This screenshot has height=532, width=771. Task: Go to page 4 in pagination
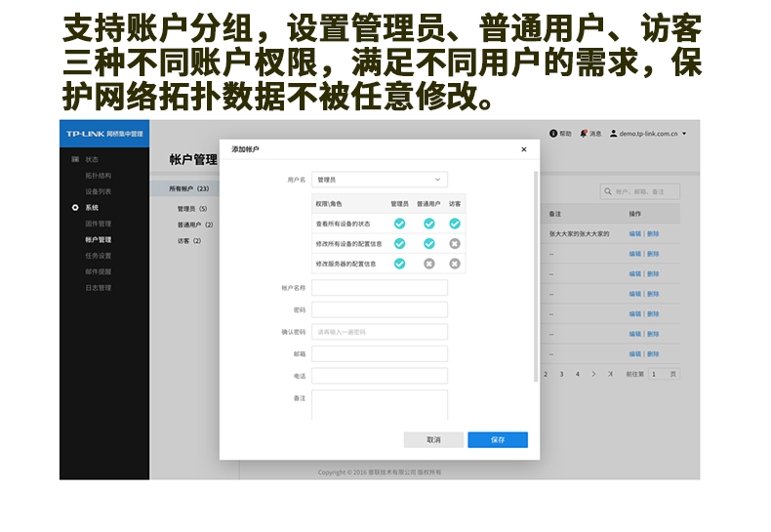coord(577,374)
